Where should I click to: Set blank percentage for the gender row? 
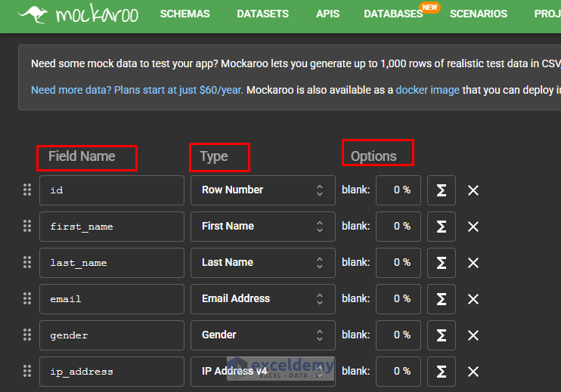tap(398, 335)
